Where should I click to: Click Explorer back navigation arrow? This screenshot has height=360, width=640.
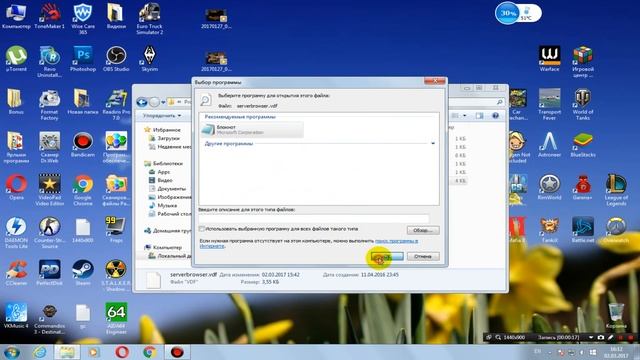click(142, 102)
